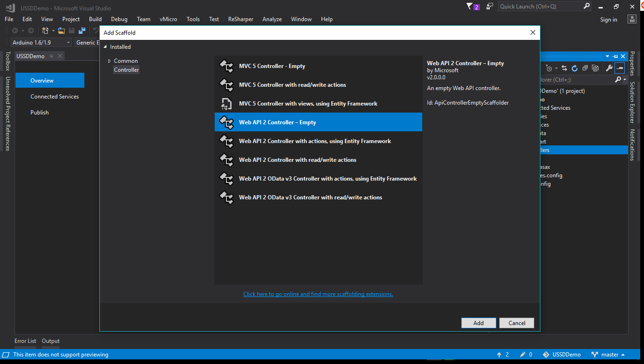
Task: Click the Refresh icon in Solution Explorer
Action: 575,68
